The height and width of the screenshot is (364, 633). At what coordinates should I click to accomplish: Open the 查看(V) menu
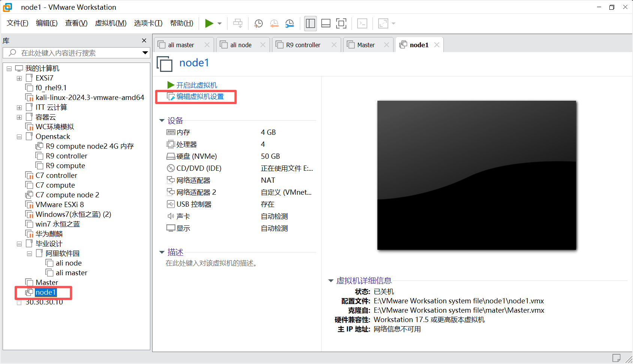pos(76,23)
